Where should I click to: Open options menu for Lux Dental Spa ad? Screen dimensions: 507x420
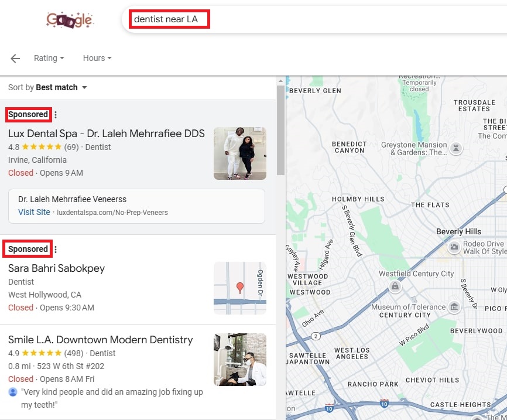(56, 115)
